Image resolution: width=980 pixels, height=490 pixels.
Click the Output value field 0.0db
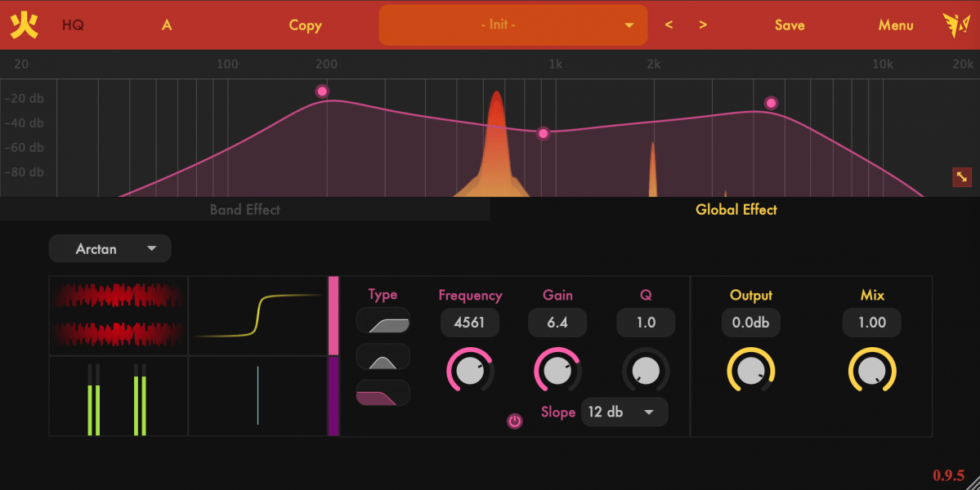pyautogui.click(x=750, y=323)
